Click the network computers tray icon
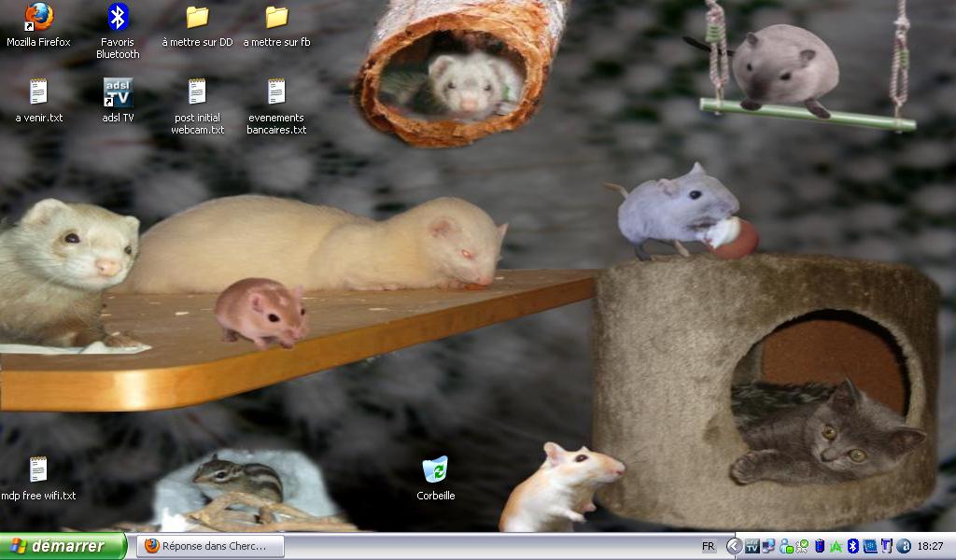 tap(768, 546)
